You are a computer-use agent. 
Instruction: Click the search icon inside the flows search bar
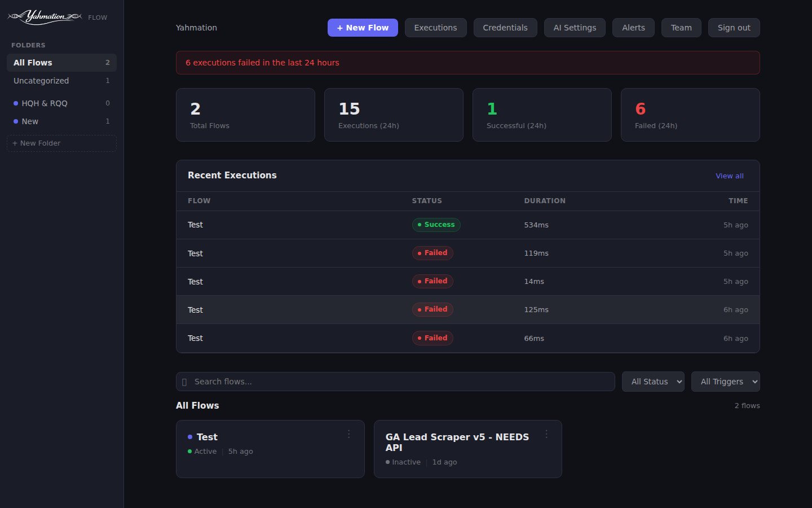coord(185,382)
